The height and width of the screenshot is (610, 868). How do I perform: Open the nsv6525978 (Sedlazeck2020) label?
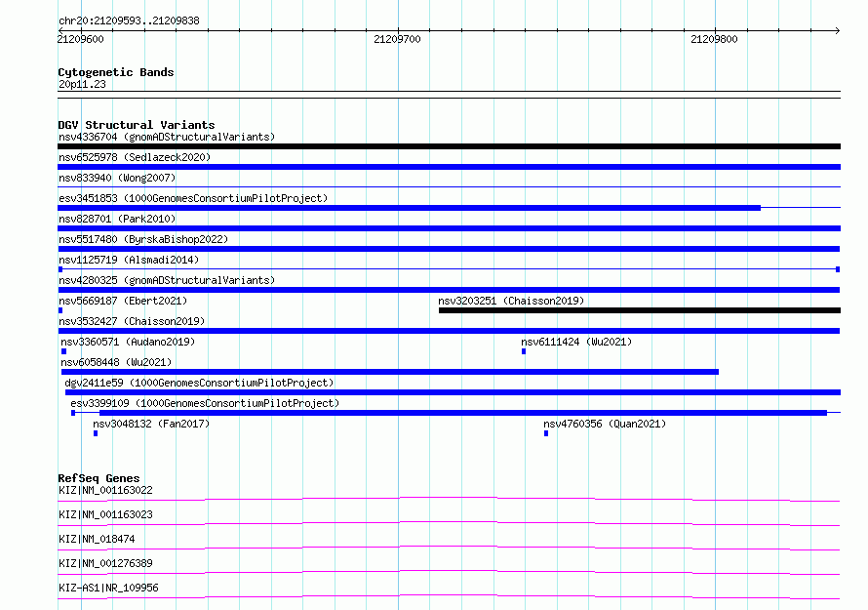[x=135, y=157]
